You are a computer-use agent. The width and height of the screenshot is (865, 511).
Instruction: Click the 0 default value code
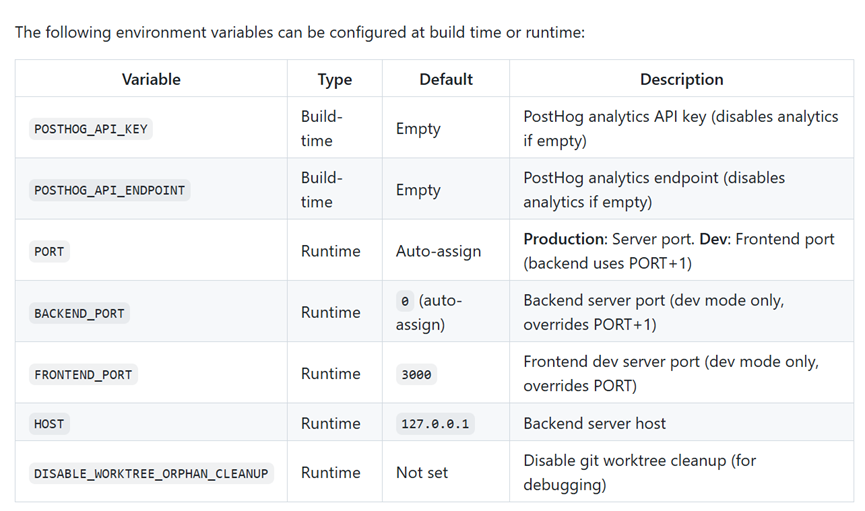click(x=405, y=301)
